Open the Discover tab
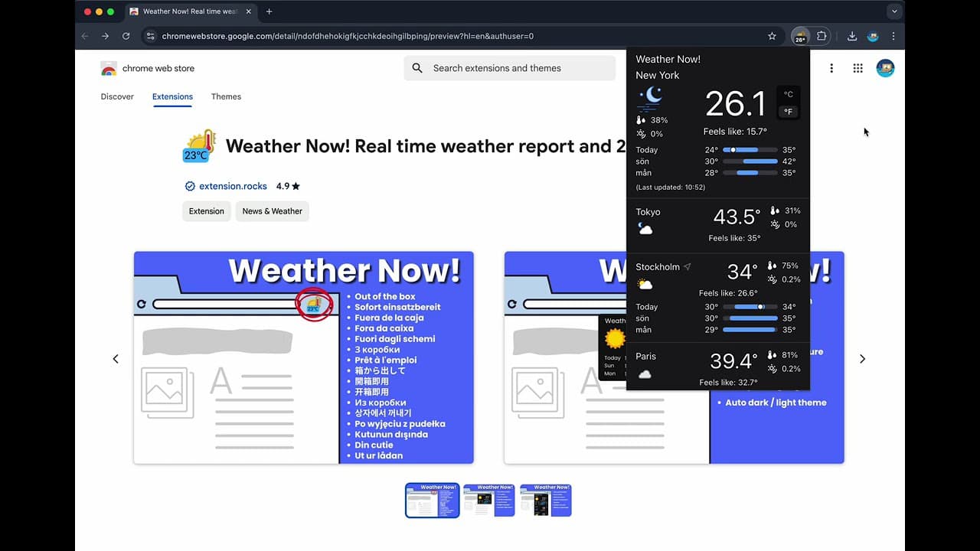 click(x=117, y=96)
